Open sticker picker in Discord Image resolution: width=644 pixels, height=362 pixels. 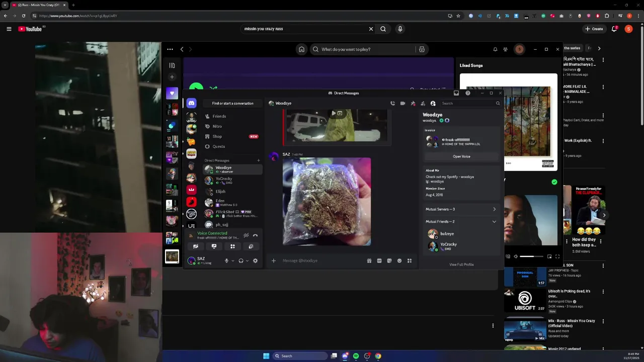pos(389,260)
